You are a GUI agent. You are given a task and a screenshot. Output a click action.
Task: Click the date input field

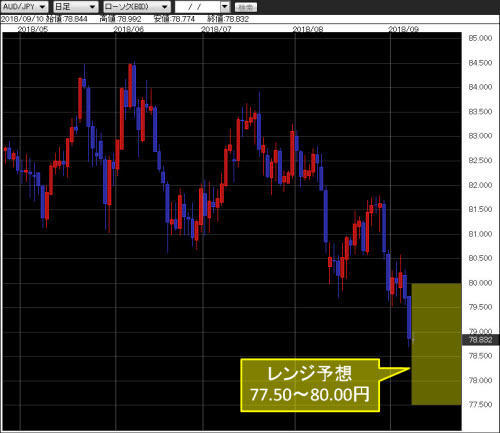point(198,7)
